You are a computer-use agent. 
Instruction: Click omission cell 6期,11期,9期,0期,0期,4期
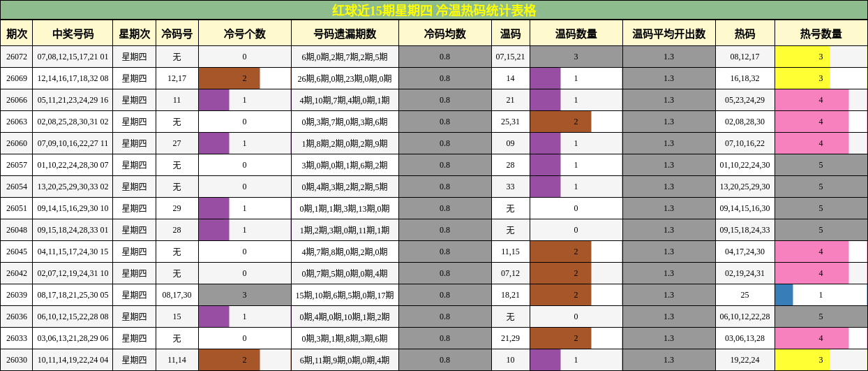[x=345, y=360]
